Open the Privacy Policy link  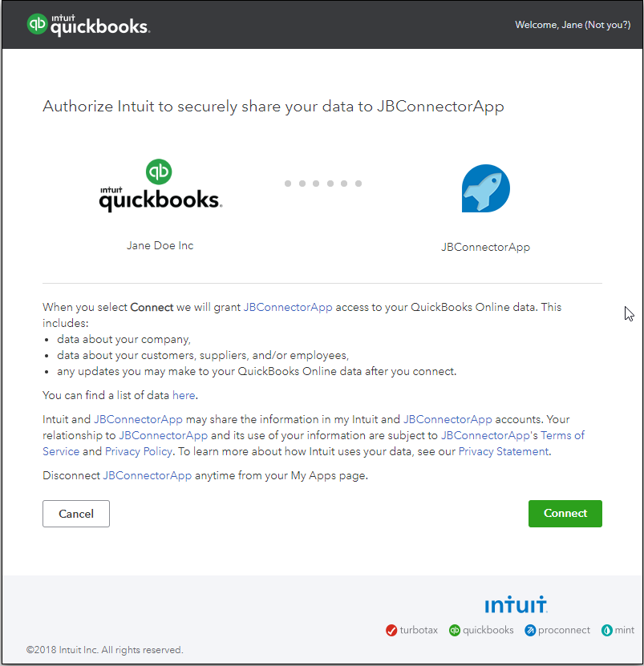[139, 451]
